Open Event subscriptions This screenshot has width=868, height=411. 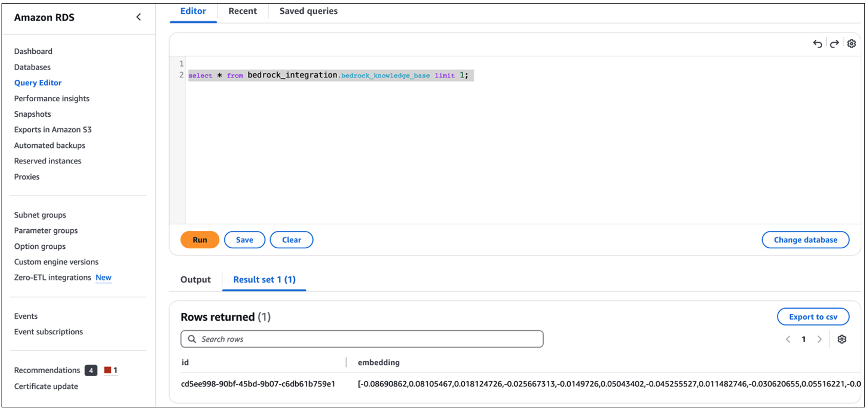pyautogui.click(x=49, y=332)
